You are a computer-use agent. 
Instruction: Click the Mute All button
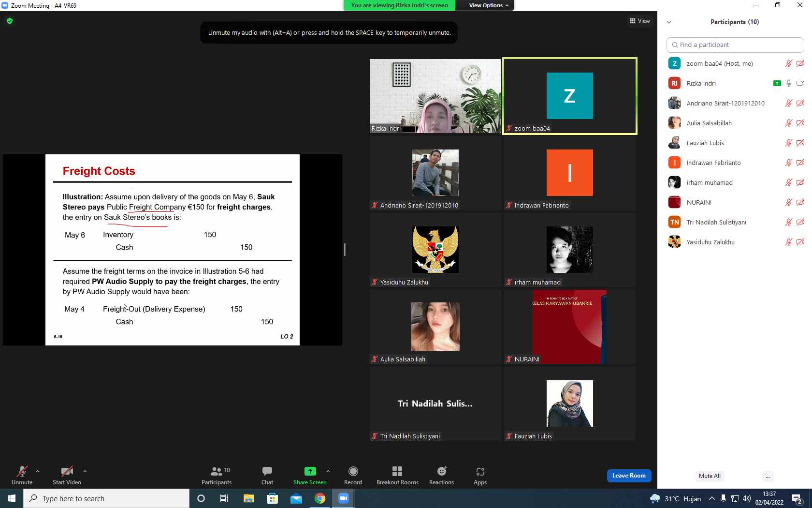710,476
